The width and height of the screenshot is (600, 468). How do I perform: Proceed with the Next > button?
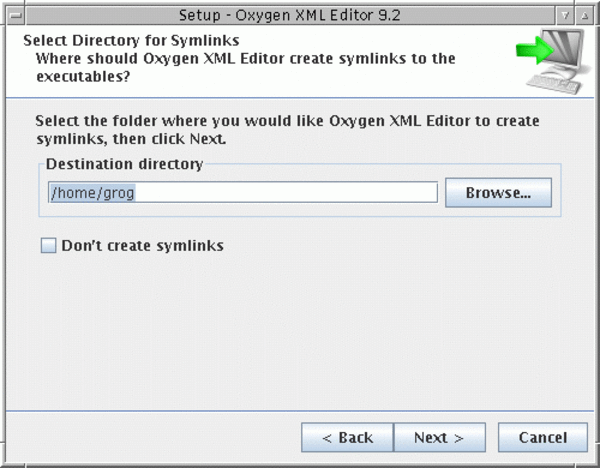(x=439, y=437)
